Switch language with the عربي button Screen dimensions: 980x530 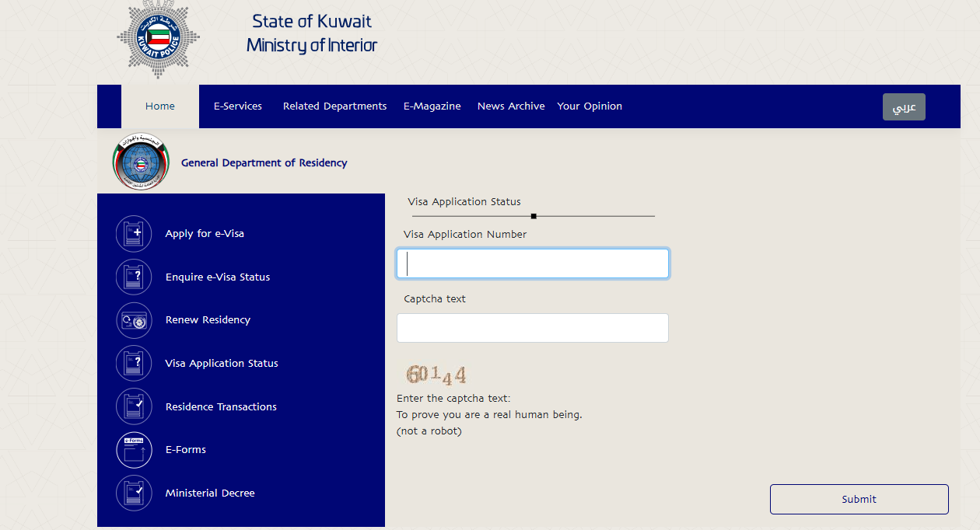click(x=904, y=106)
